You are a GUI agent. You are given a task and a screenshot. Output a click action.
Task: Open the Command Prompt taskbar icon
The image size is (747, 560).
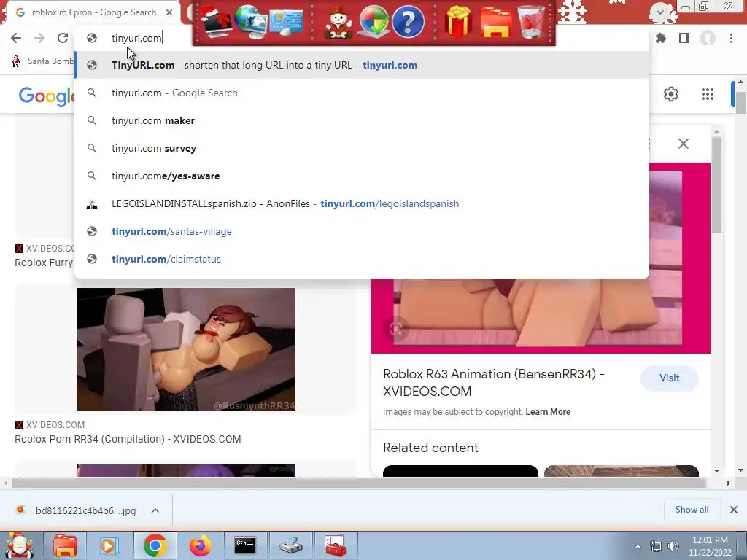coord(245,545)
